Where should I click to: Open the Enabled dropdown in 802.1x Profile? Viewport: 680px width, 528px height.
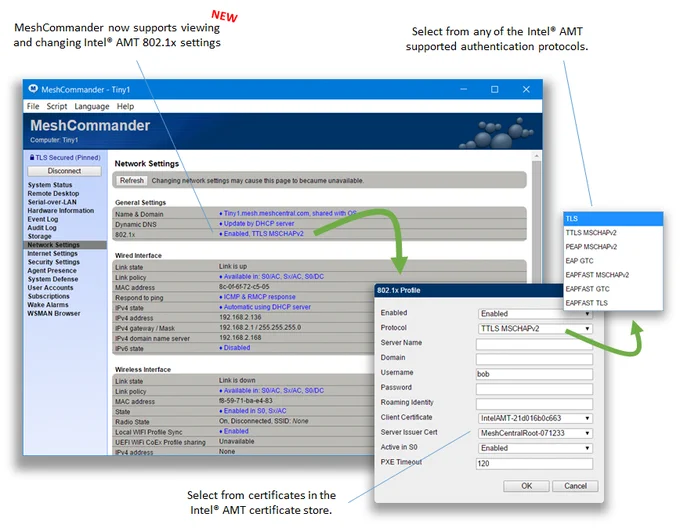pos(535,313)
